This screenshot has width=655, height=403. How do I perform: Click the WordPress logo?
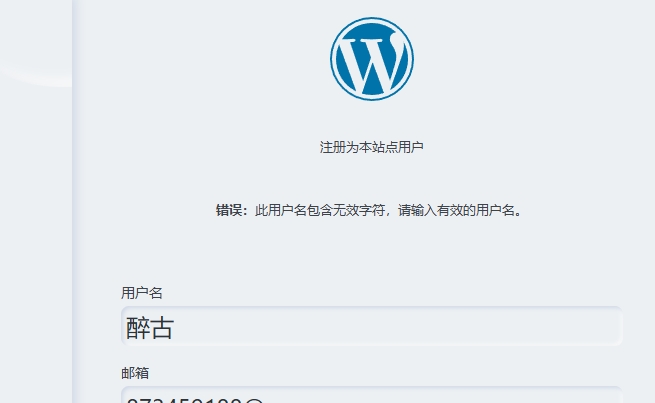coord(372,59)
